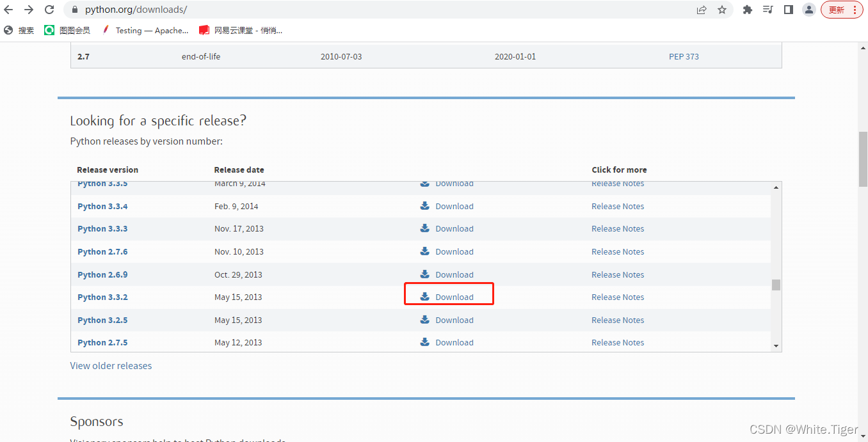Open Release Notes for Python 3.2.5
868x442 pixels.
click(618, 320)
